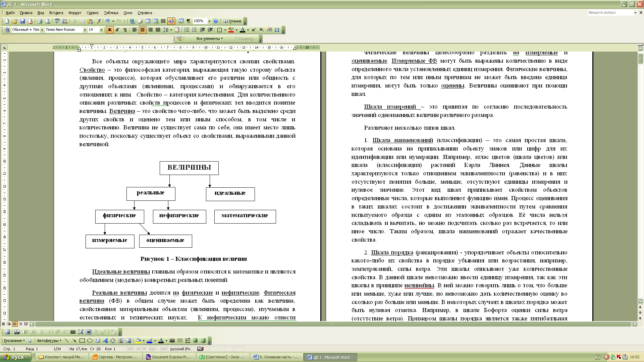Viewport: 644px width, 362px height.
Task: Select the Oval drawing tool
Action: pyautogui.click(x=90, y=341)
